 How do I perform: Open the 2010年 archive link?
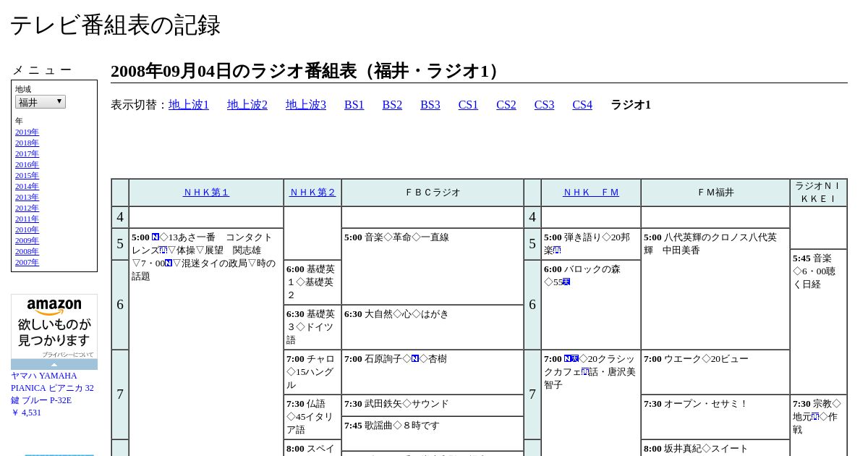pos(27,229)
